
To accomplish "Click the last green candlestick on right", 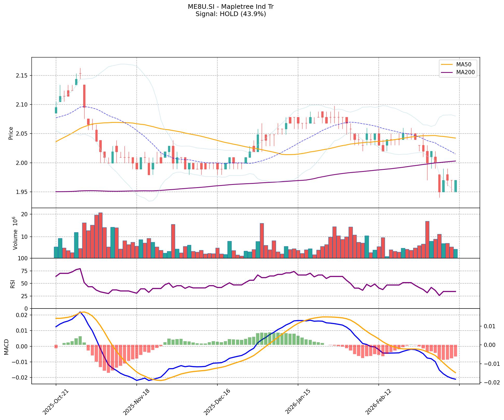I will pos(455,186).
